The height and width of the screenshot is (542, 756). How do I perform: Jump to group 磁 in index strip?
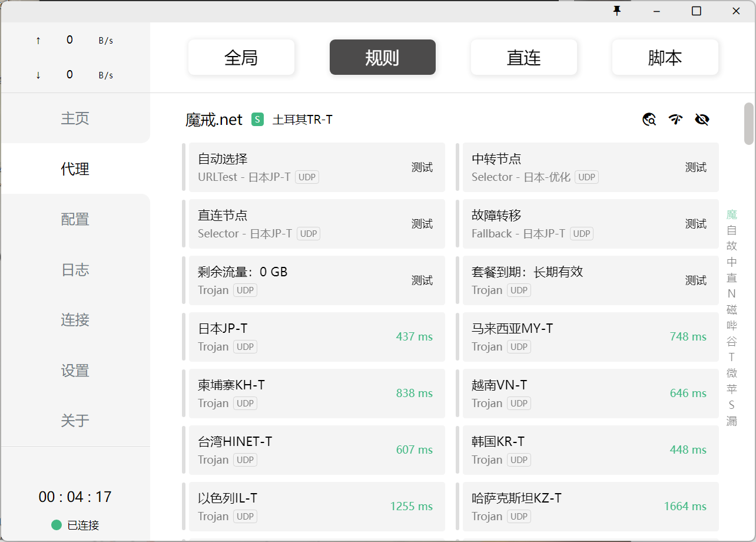tap(732, 309)
